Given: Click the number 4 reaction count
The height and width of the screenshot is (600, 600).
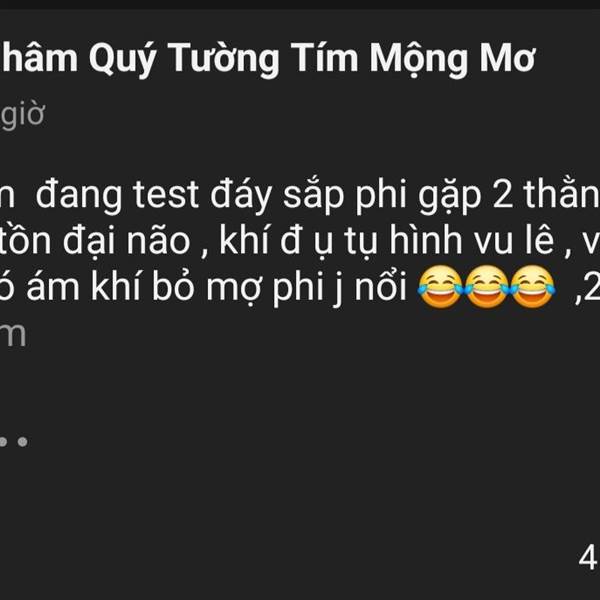Looking at the screenshot, I should point(587,557).
